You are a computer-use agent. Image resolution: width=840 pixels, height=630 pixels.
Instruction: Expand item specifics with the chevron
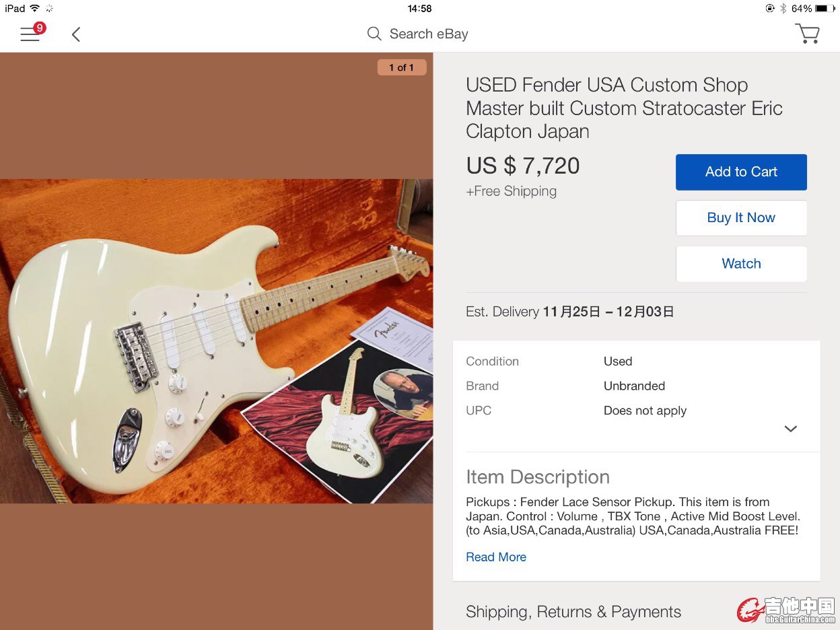pyautogui.click(x=791, y=429)
